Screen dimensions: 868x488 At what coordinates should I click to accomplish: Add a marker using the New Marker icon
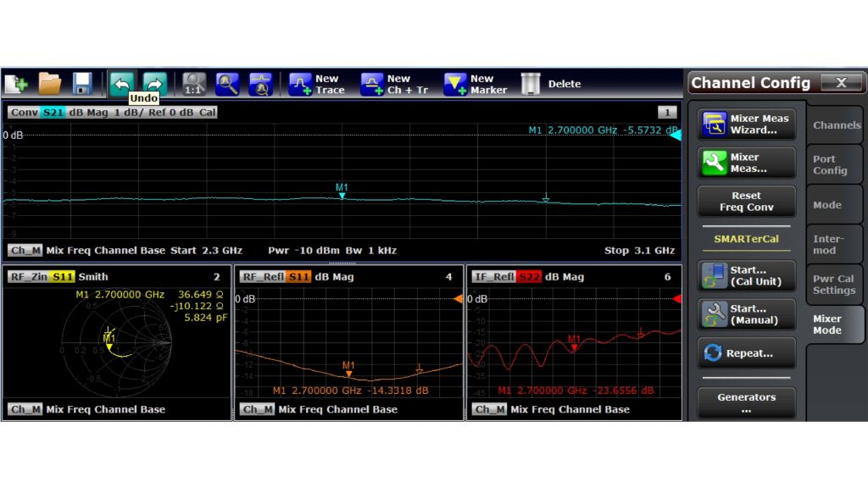(453, 83)
